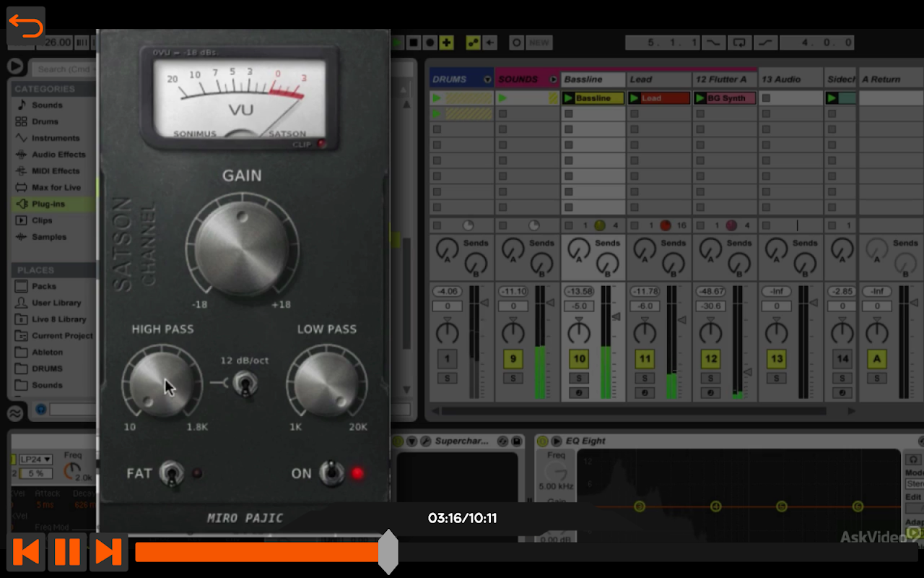Screen dimensions: 924x578
Task: Click the transport Record button
Action: (430, 43)
